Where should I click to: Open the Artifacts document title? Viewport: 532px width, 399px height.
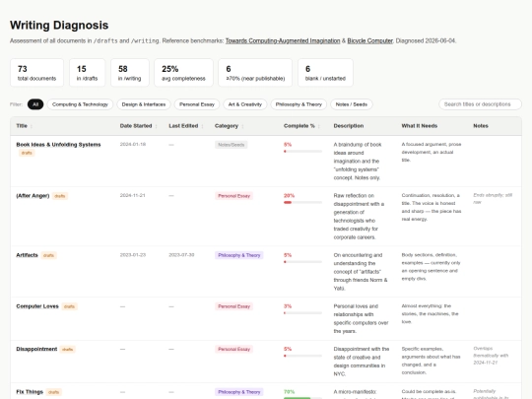coord(28,255)
